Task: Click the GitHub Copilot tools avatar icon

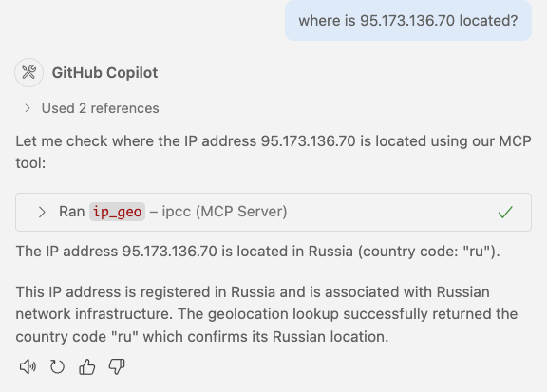Action: pyautogui.click(x=28, y=72)
